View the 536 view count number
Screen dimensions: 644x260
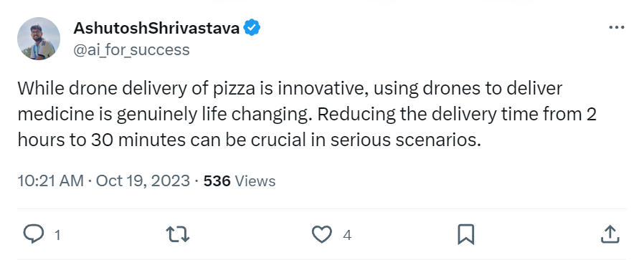(217, 180)
